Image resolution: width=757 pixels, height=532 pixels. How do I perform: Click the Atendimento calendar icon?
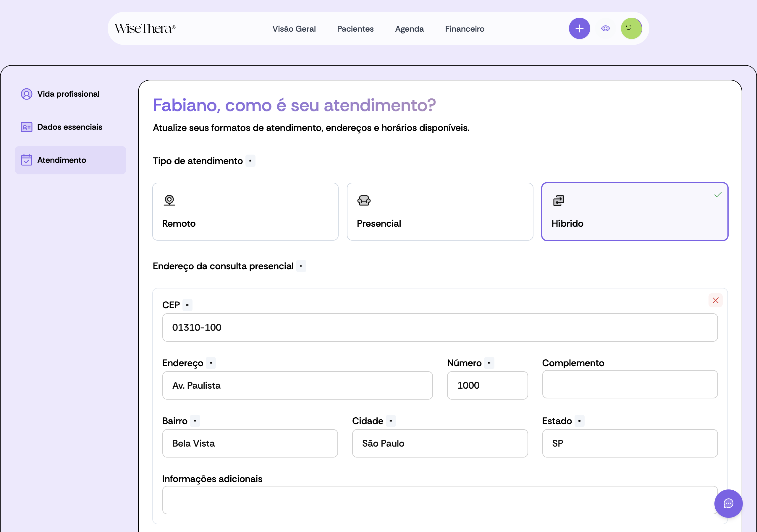point(26,160)
